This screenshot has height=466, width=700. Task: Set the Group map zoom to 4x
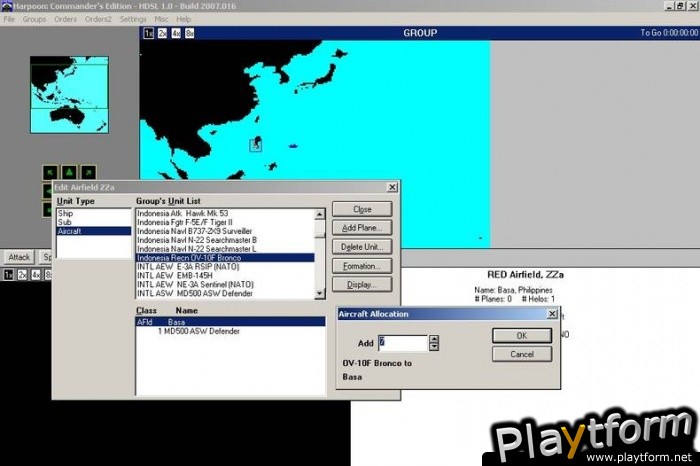176,33
